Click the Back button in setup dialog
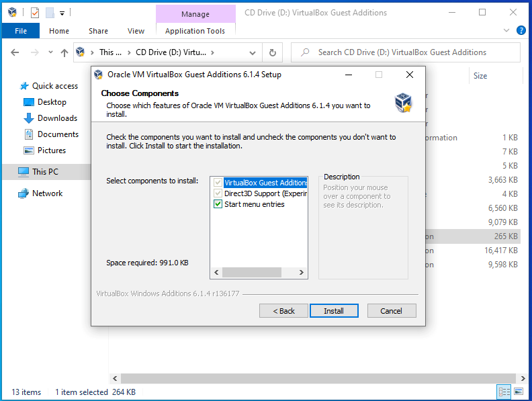Image resolution: width=532 pixels, height=401 pixels. (x=283, y=311)
